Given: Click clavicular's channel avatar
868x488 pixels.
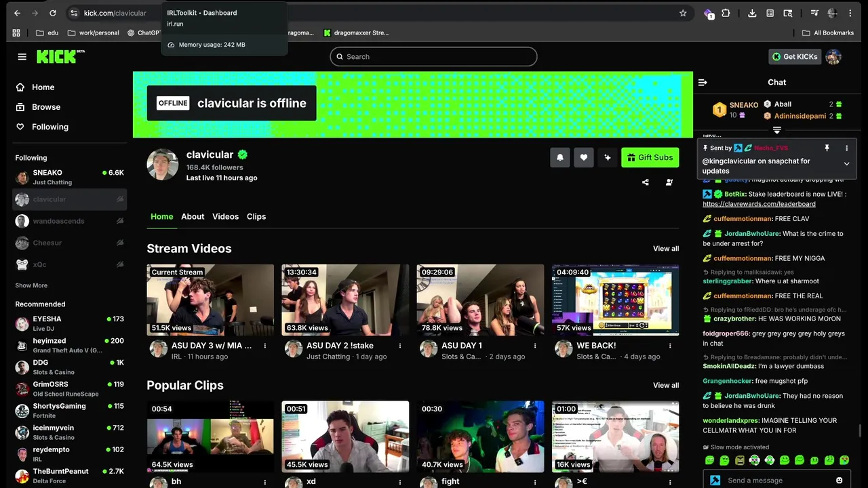Looking at the screenshot, I should [163, 165].
